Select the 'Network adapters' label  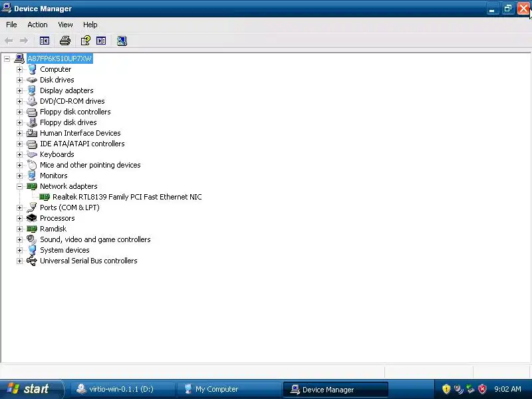[x=68, y=186]
